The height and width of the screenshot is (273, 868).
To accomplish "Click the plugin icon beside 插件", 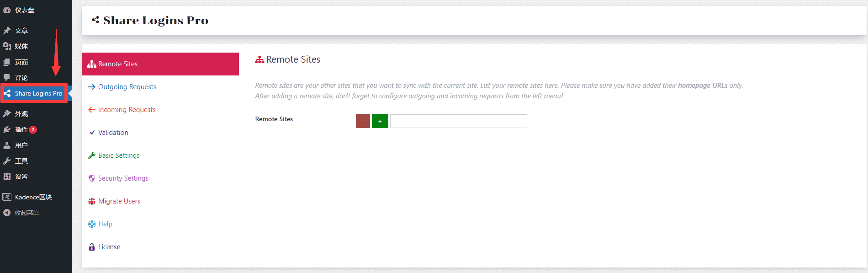I will pos(7,129).
